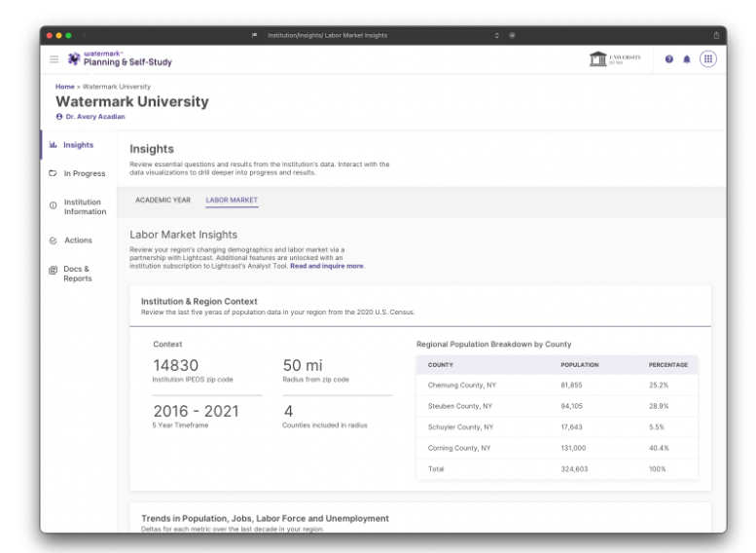The image size is (756, 553).
Task: Click the Dr. Avery Acadian link
Action: (95, 116)
